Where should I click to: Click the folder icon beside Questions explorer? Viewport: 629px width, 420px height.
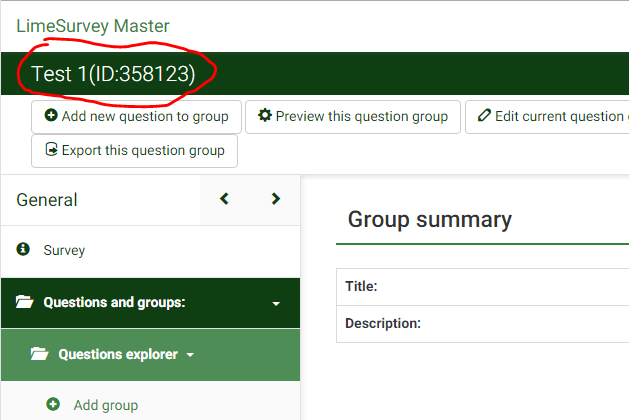40,354
